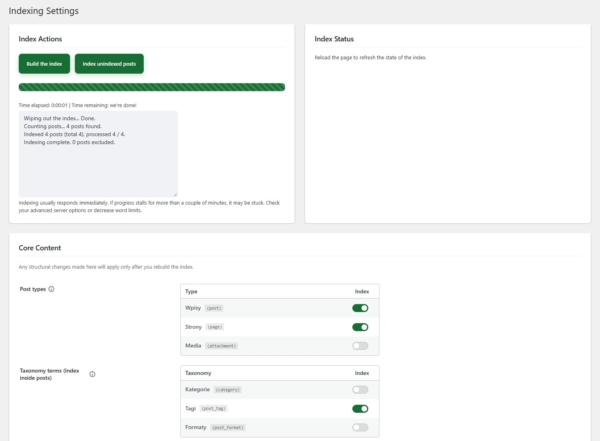Select the Indexing Settings page heading
This screenshot has width=600, height=441.
(44, 11)
